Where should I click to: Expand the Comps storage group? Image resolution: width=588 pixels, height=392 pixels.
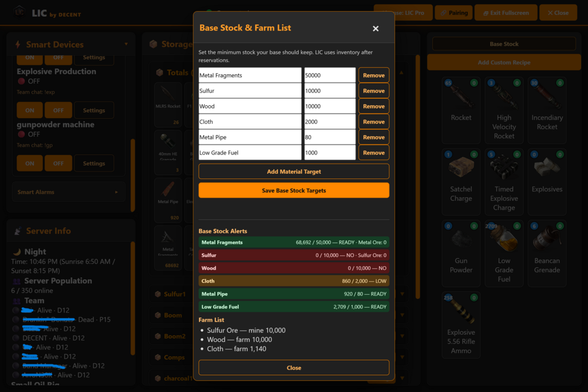403,357
